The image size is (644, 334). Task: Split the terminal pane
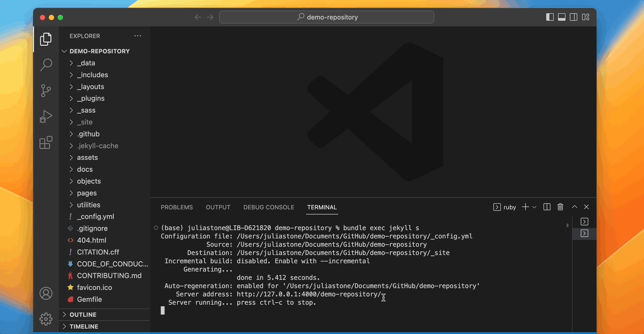click(x=547, y=207)
